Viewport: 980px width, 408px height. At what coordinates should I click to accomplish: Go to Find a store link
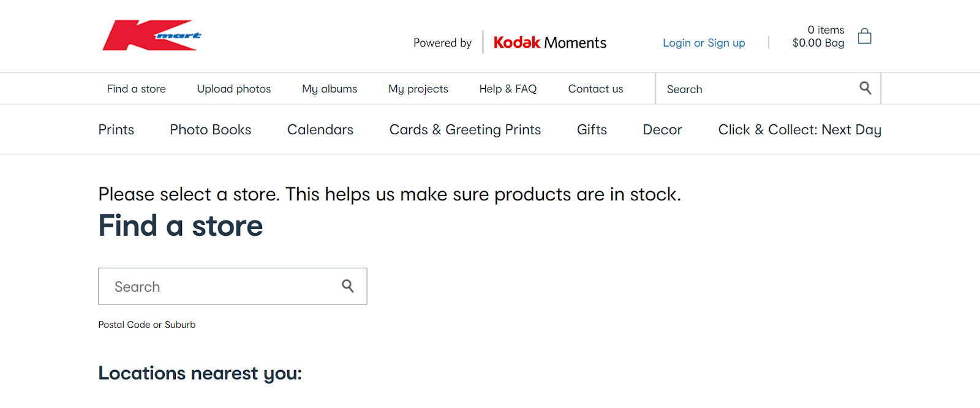[136, 89]
